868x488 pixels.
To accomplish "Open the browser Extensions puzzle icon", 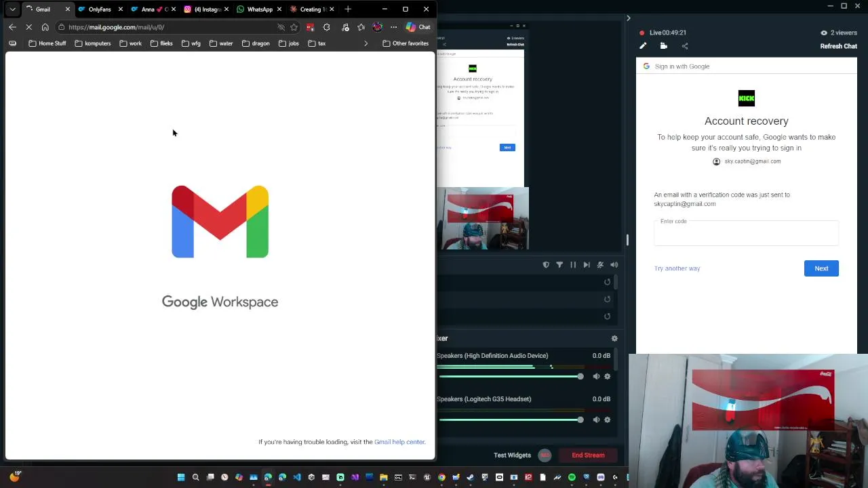I will click(x=326, y=27).
